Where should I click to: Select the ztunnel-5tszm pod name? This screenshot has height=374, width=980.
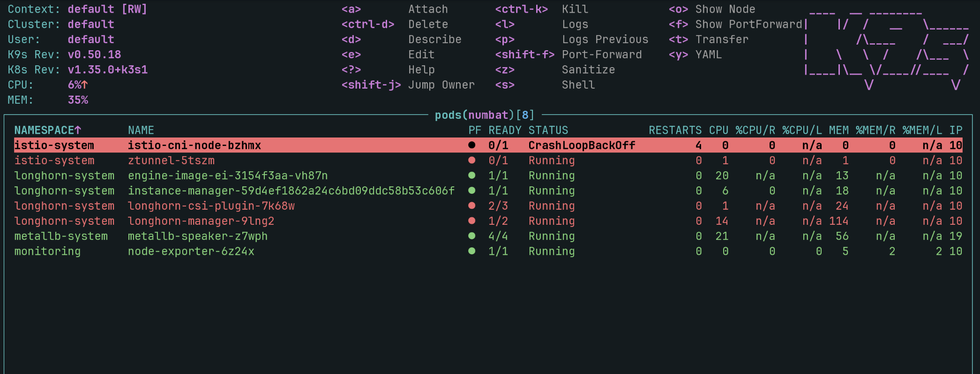[x=171, y=160]
